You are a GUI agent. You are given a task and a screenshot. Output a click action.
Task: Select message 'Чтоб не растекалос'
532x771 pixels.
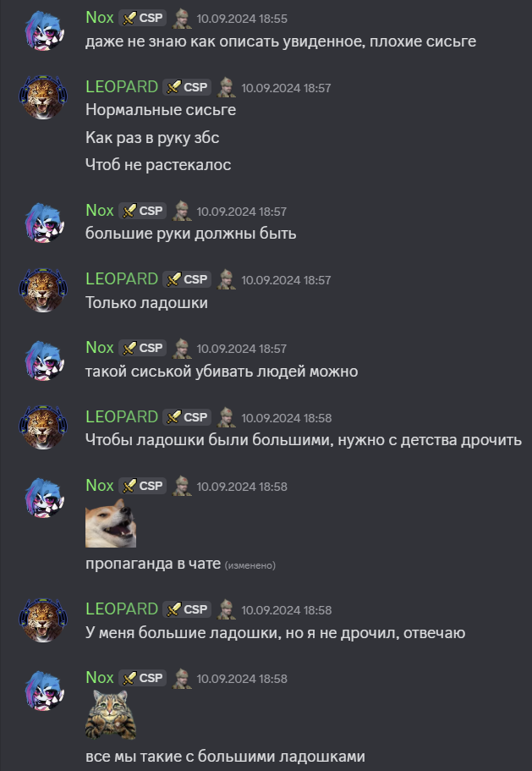tap(158, 165)
